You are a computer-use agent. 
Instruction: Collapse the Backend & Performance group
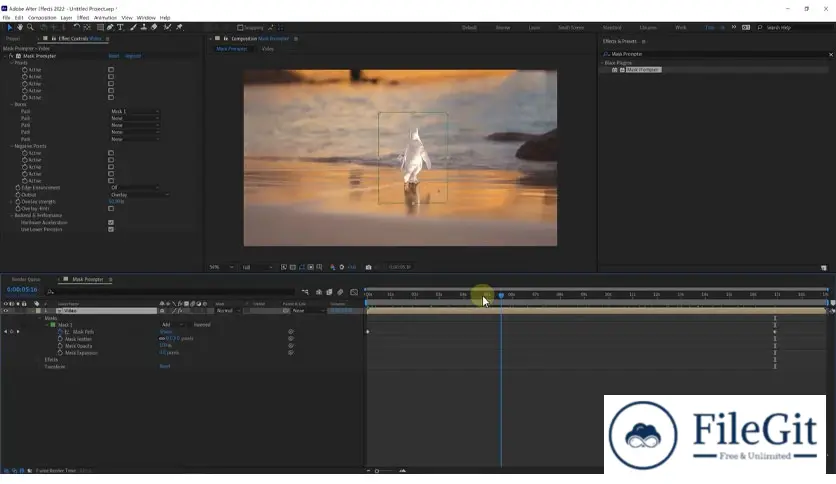click(12, 215)
